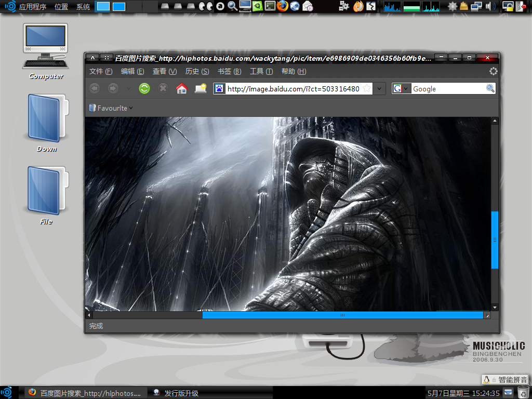
Task: Open the 帮助 (H) menu
Action: tap(294, 71)
